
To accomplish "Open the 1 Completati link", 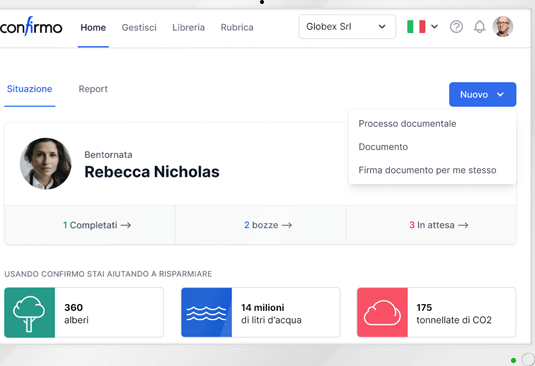I will 97,225.
